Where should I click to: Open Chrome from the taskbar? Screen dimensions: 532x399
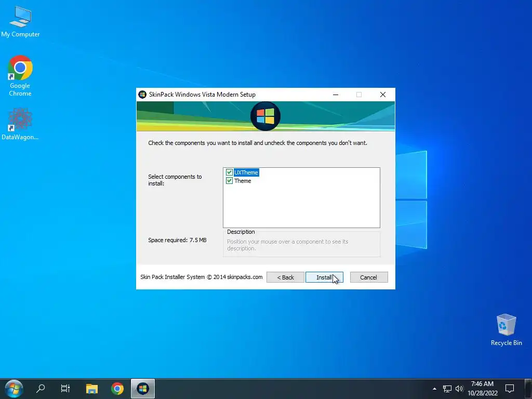[117, 389]
